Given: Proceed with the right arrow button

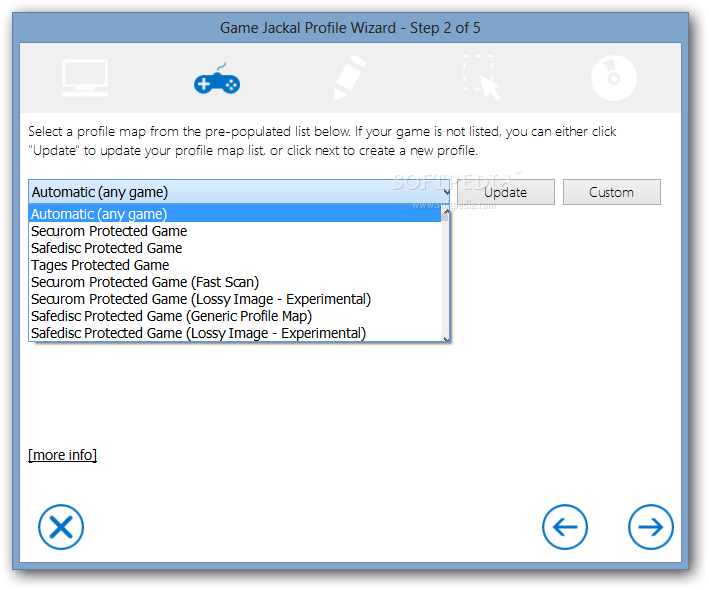Looking at the screenshot, I should coord(651,527).
